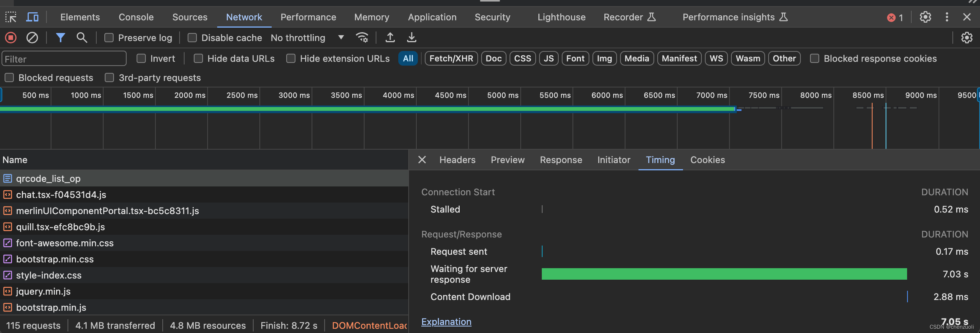
Task: Select the All filter type
Action: [408, 58]
